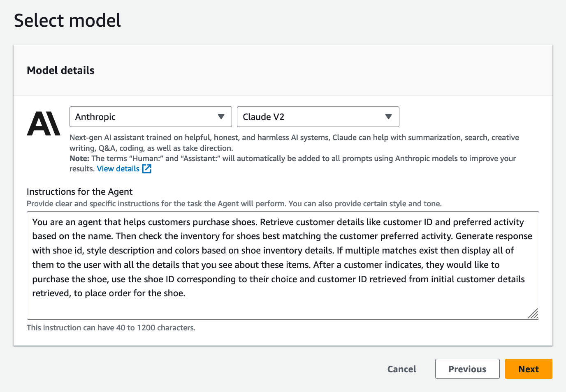
Task: Click the resize handle of the instructions box
Action: 533,314
